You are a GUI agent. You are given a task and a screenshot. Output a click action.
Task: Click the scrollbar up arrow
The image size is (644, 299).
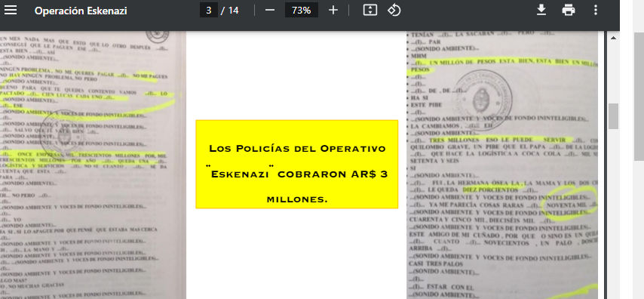pos(614,38)
